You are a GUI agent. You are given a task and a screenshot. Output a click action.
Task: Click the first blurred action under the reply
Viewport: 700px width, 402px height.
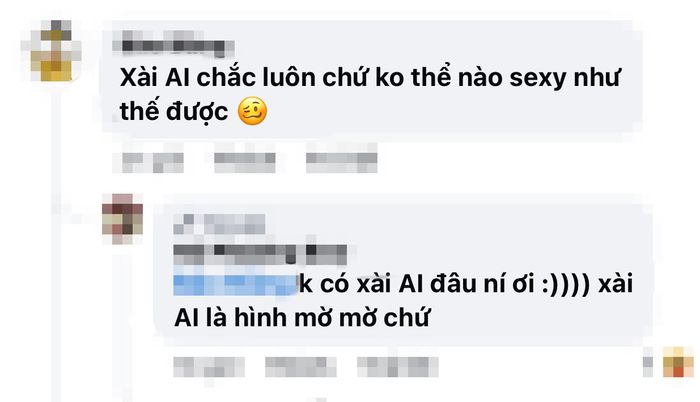pyautogui.click(x=209, y=367)
